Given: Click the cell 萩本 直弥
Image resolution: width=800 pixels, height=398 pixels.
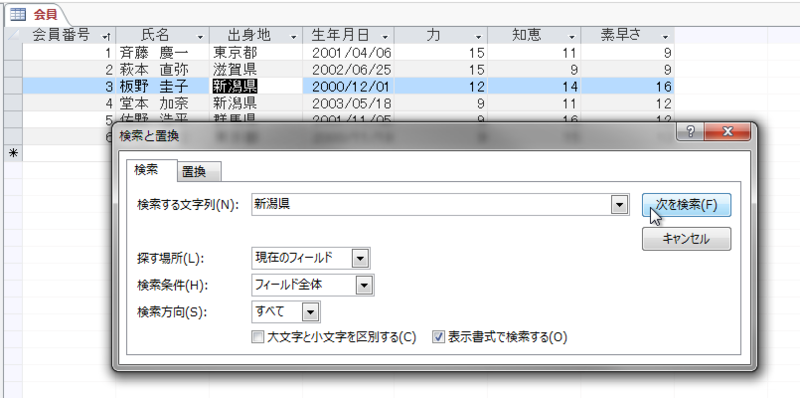Looking at the screenshot, I should tap(163, 69).
